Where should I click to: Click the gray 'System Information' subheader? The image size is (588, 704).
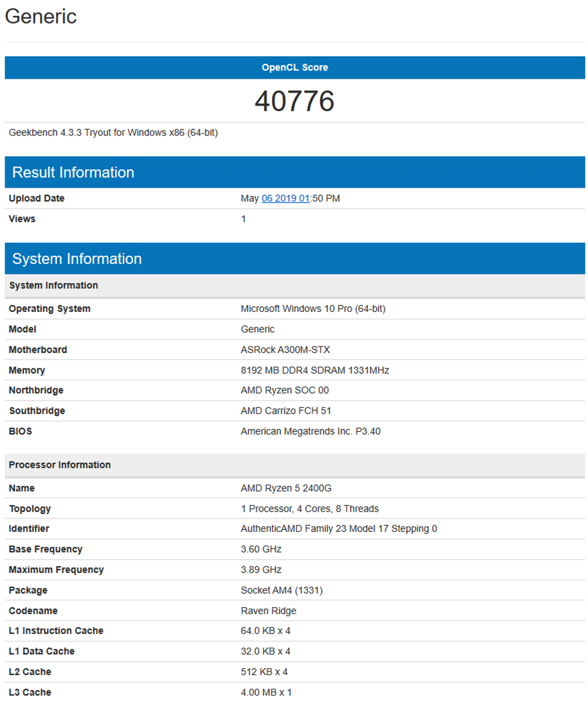[295, 286]
